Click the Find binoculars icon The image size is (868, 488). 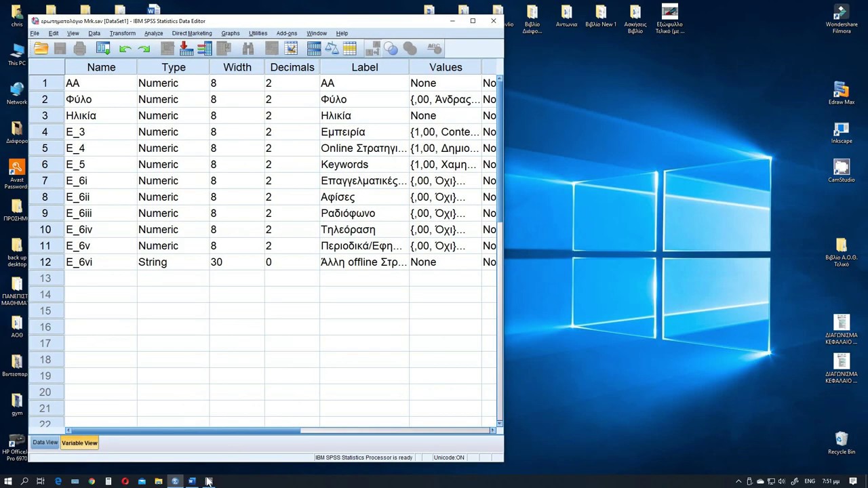pyautogui.click(x=248, y=48)
